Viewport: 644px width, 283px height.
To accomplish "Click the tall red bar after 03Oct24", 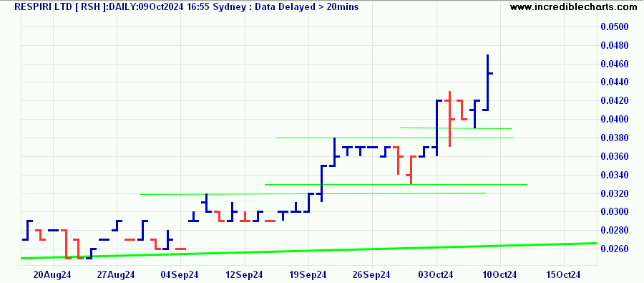I will click(449, 118).
